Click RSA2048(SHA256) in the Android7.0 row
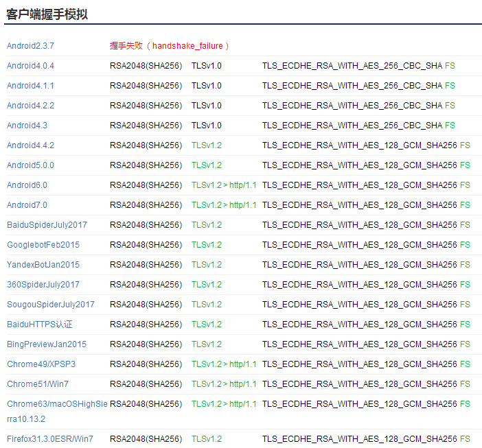 (146, 205)
